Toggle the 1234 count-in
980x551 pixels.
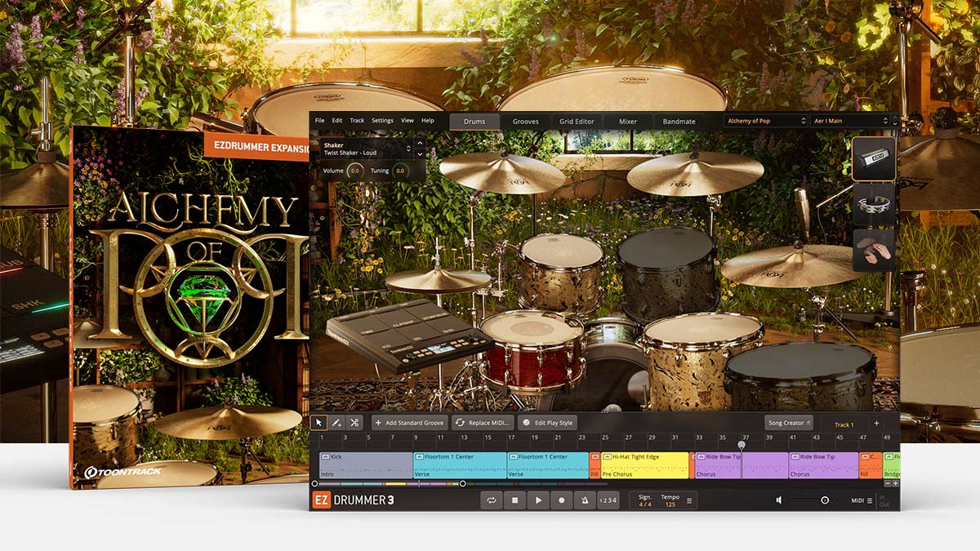point(608,500)
